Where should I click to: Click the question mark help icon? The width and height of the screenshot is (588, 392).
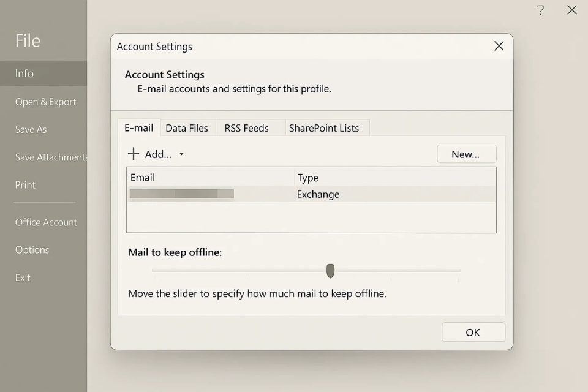click(540, 10)
